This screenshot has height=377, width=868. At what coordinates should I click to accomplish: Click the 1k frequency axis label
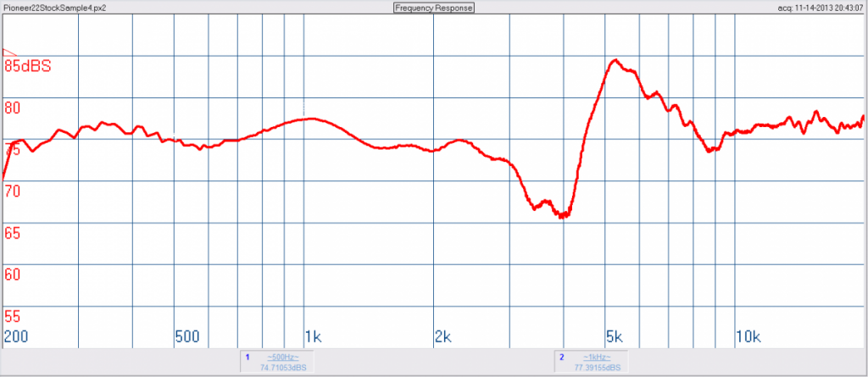point(314,336)
